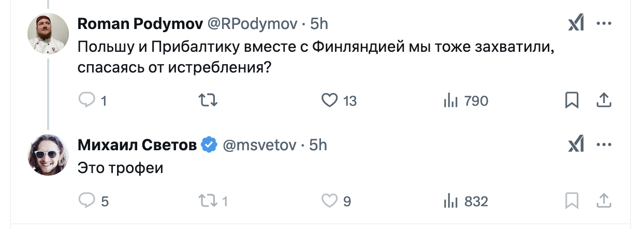Image resolution: width=644 pixels, height=229 pixels.
Task: Open the Roman Podymov display name link
Action: pyautogui.click(x=139, y=24)
